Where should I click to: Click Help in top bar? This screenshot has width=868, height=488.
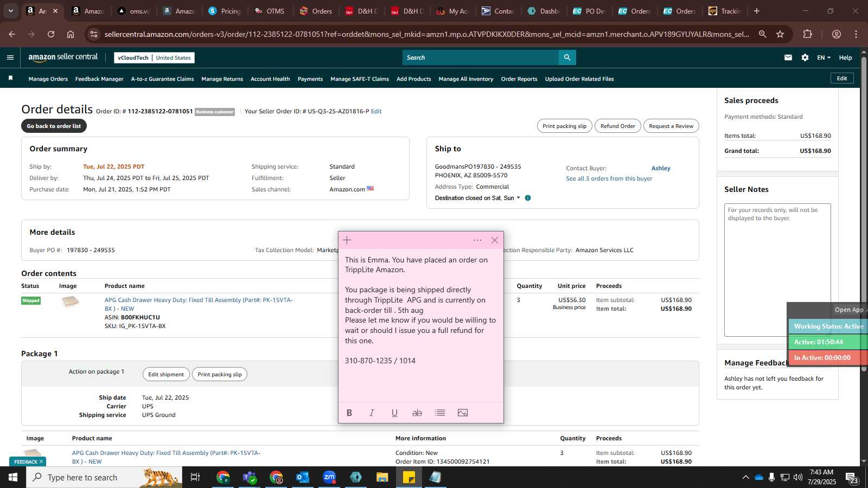[845, 57]
